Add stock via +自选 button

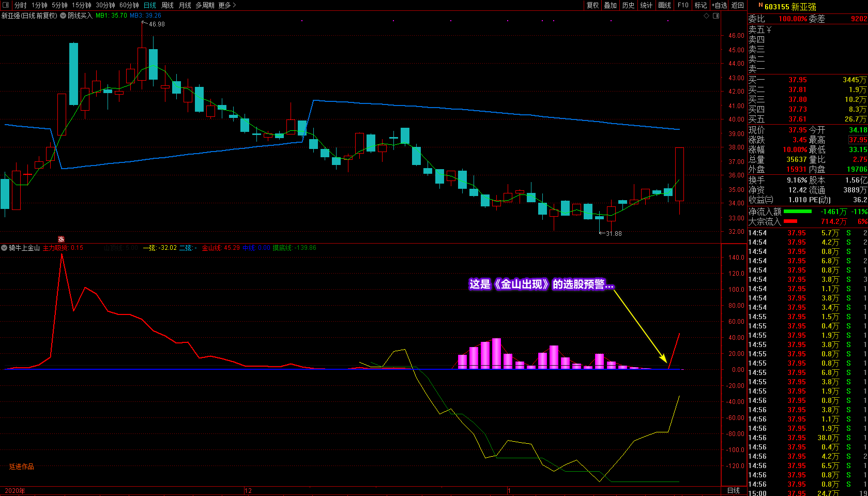click(x=719, y=5)
